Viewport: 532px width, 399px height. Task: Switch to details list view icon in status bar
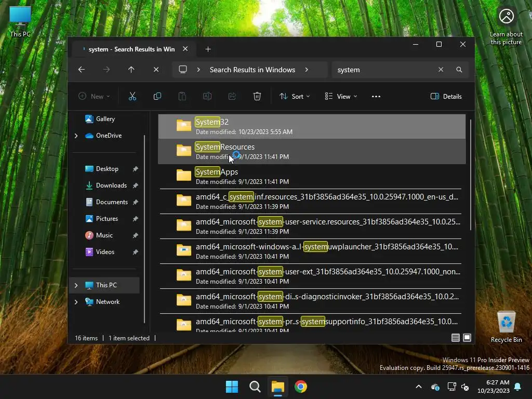(x=455, y=338)
